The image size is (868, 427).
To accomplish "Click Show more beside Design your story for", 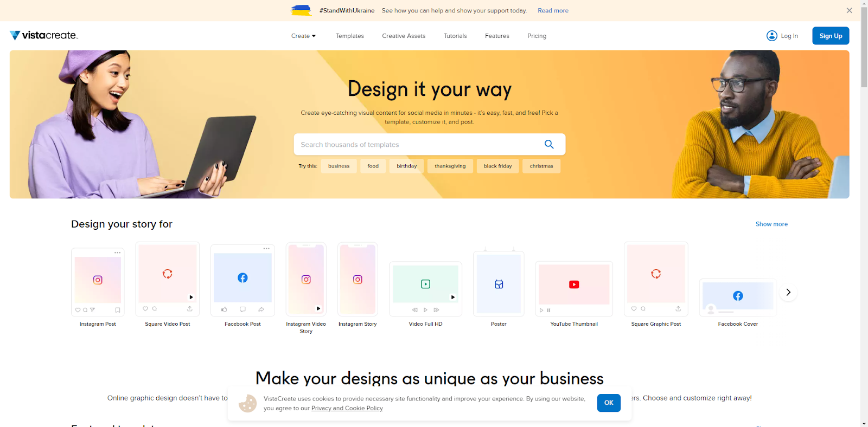I will point(771,224).
